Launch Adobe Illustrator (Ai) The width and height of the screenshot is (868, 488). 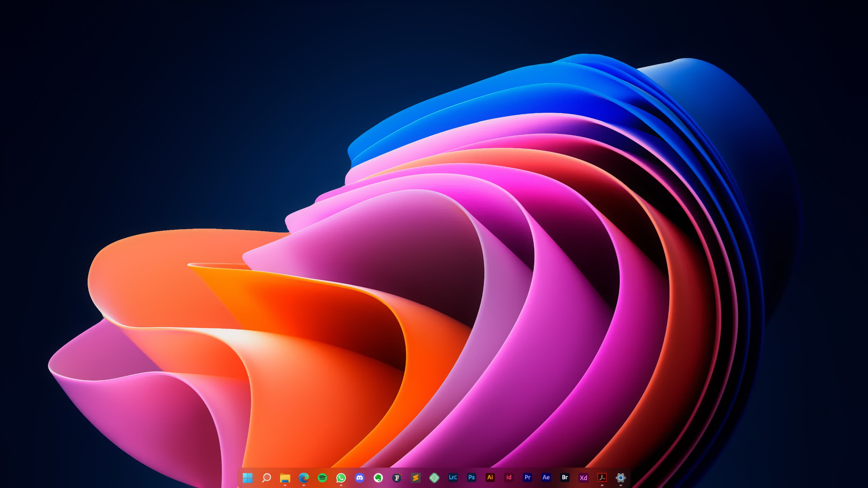(x=490, y=477)
